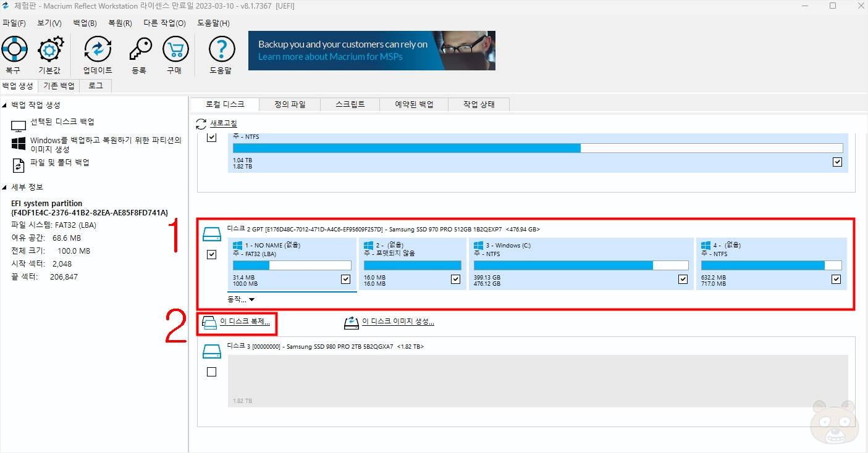Open the 동작... actions dropdown

pyautogui.click(x=242, y=299)
